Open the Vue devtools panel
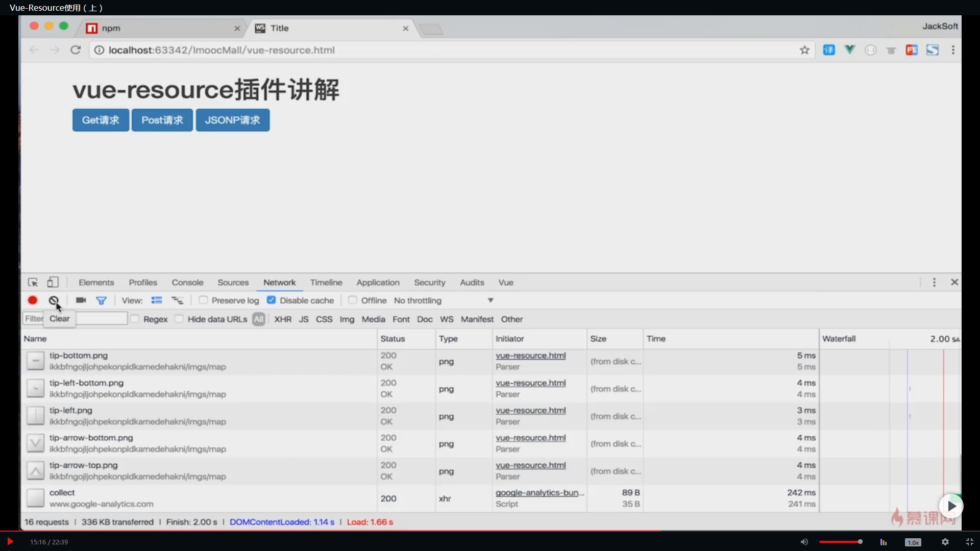The width and height of the screenshot is (980, 551). [505, 282]
